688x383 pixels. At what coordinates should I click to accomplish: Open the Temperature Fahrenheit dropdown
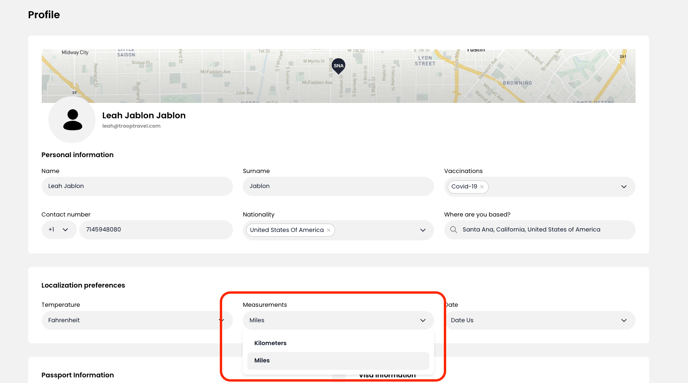[x=136, y=320]
